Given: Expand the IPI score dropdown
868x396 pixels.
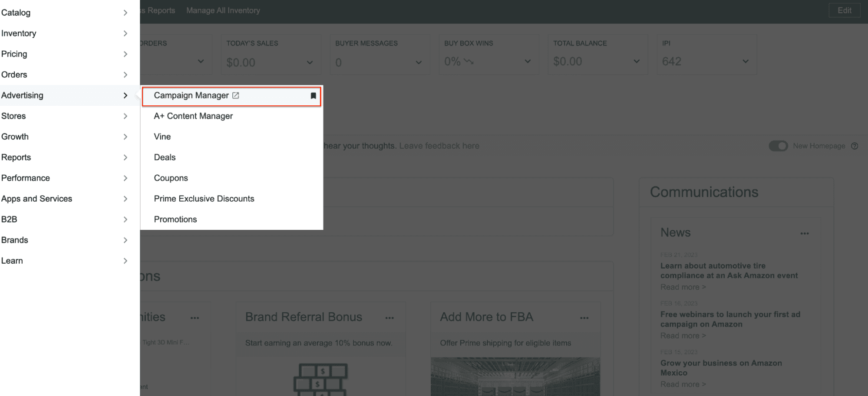Looking at the screenshot, I should coord(745,62).
